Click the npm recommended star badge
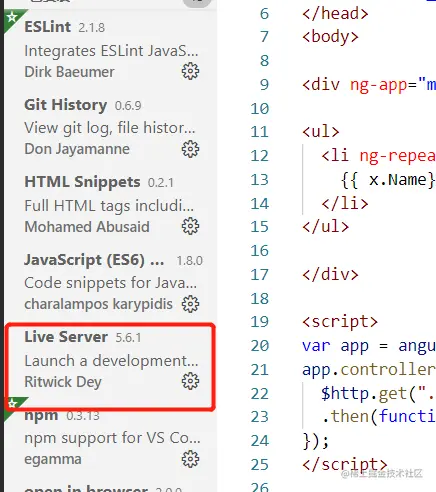436x492 pixels. (x=12, y=404)
